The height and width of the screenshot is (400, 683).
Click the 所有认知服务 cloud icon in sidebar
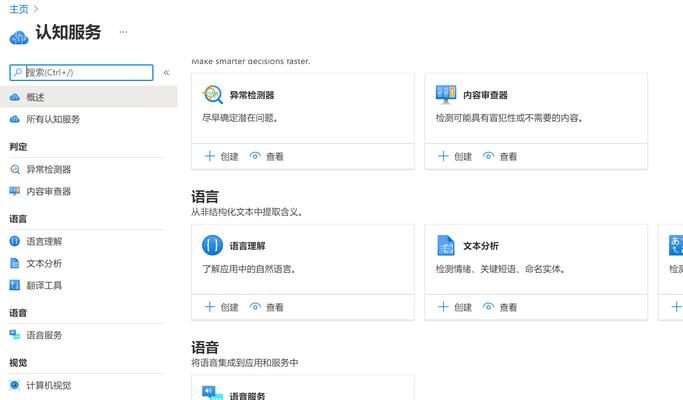tap(15, 119)
